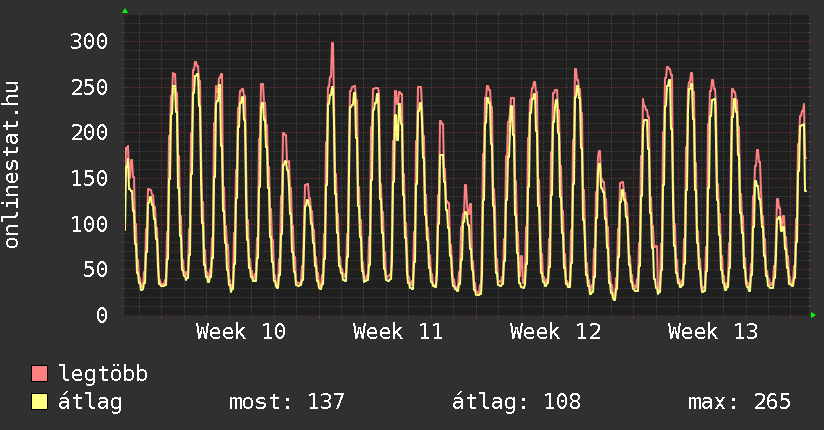Viewport: 824px width, 430px height.
Task: Click the 'max: 265' statistic
Action: pos(739,403)
